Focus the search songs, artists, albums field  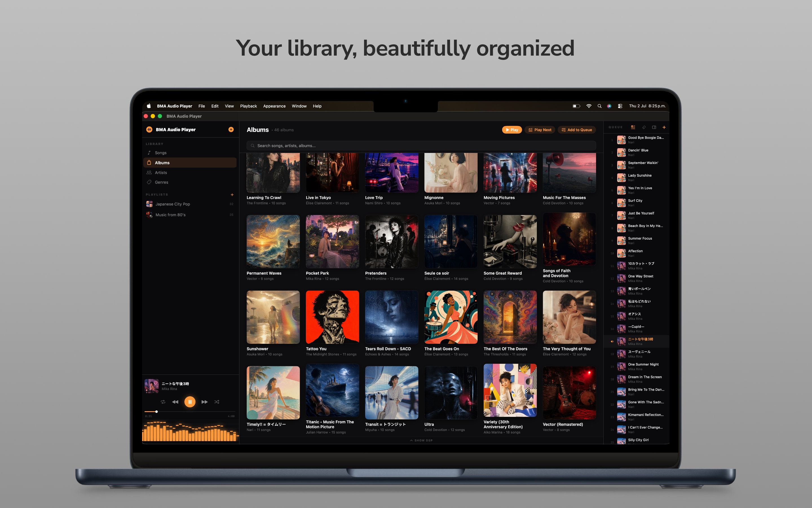pyautogui.click(x=421, y=145)
